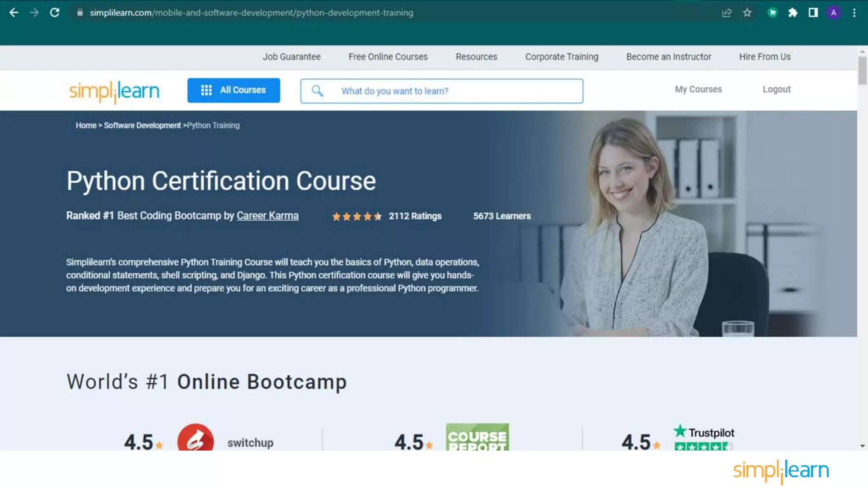Open the Career Karma link
Image resolution: width=868 pixels, height=488 pixels.
pos(267,216)
